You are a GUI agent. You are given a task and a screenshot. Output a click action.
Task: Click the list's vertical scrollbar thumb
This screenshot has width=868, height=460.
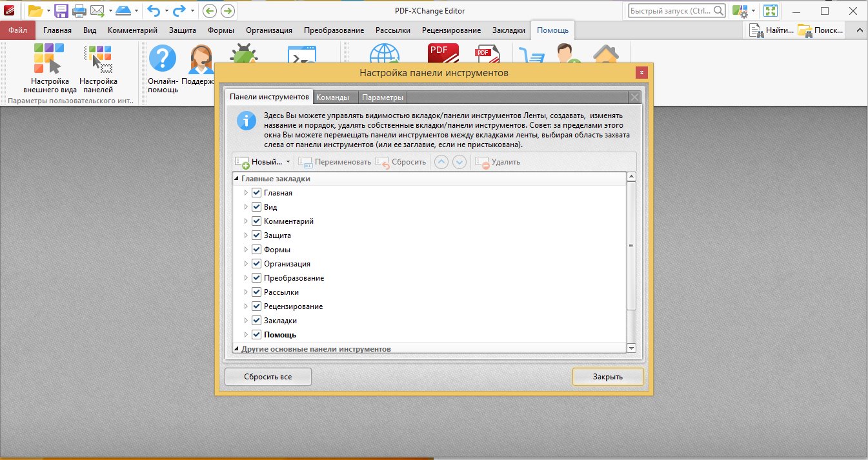[x=631, y=245]
